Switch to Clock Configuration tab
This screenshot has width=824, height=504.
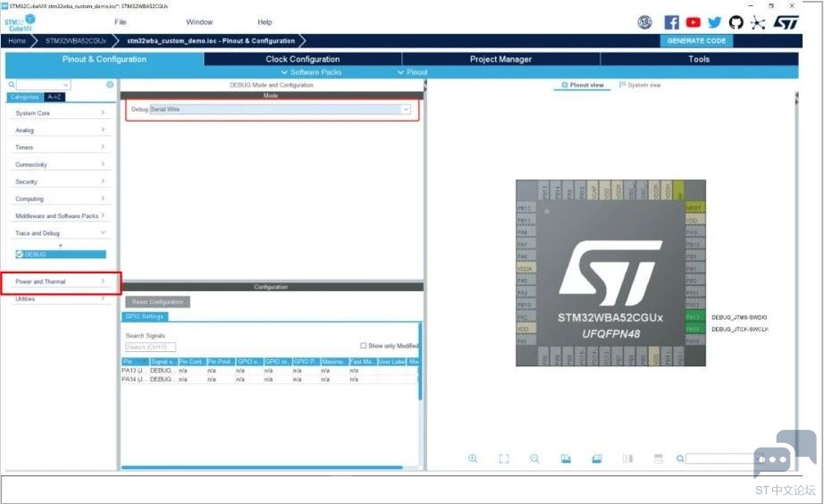tap(303, 59)
